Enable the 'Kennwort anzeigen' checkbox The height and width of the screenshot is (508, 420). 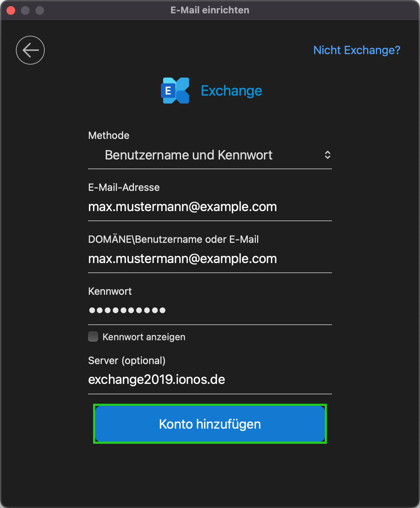point(93,337)
